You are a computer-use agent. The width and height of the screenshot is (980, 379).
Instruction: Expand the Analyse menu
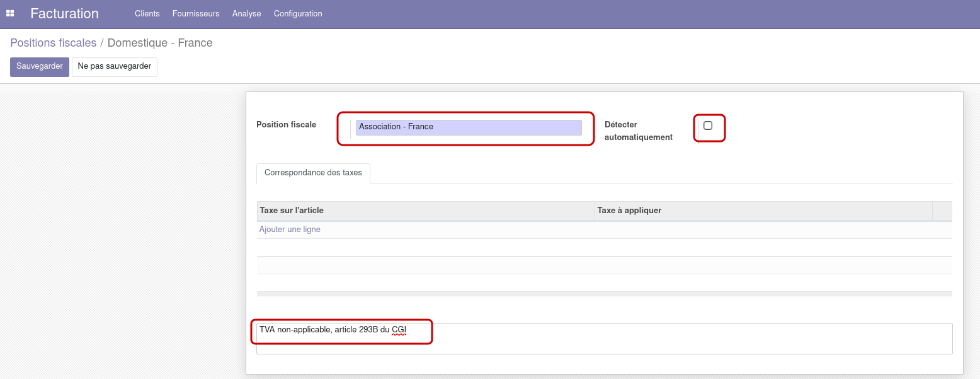[x=246, y=13]
